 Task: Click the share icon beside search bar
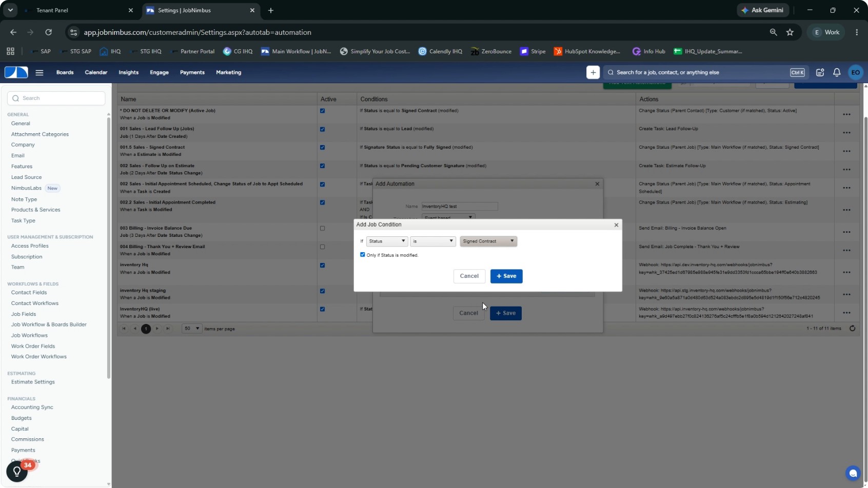820,72
